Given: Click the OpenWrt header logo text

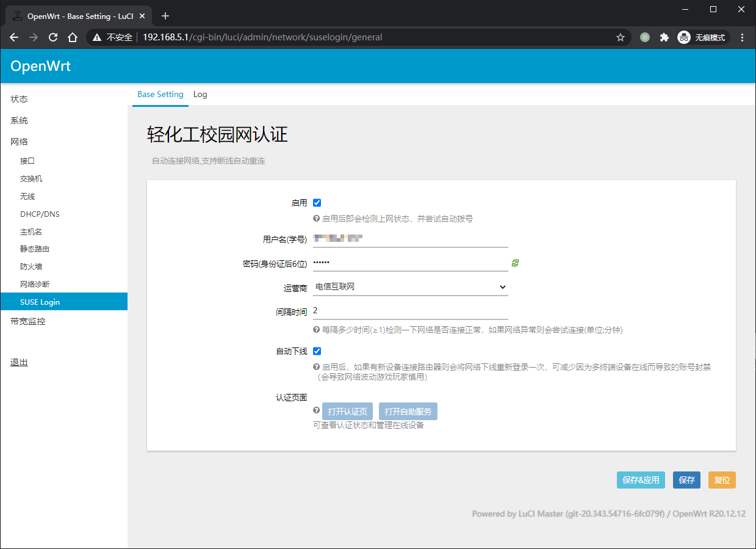Looking at the screenshot, I should click(41, 66).
